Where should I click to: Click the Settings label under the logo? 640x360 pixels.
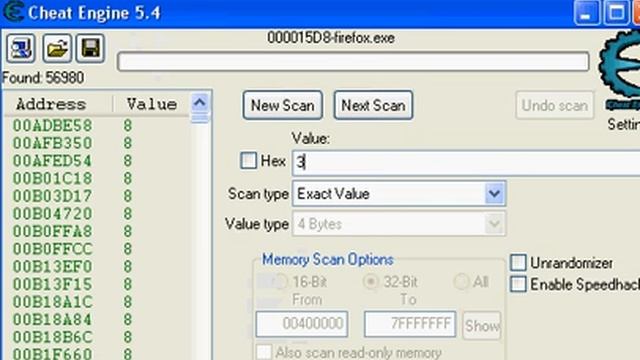624,124
